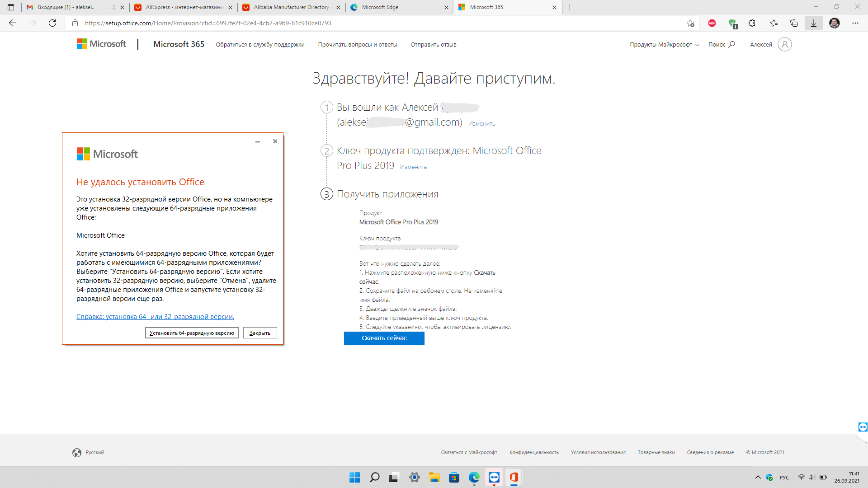Open a new browser tab

pos(570,7)
